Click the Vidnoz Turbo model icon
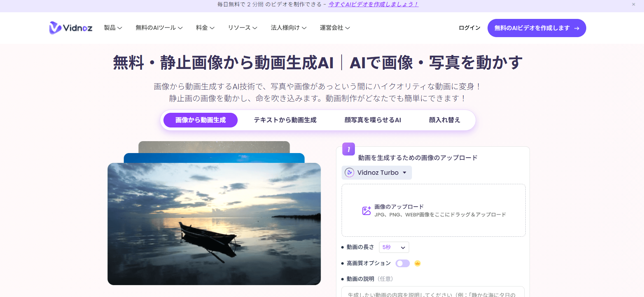 [349, 173]
